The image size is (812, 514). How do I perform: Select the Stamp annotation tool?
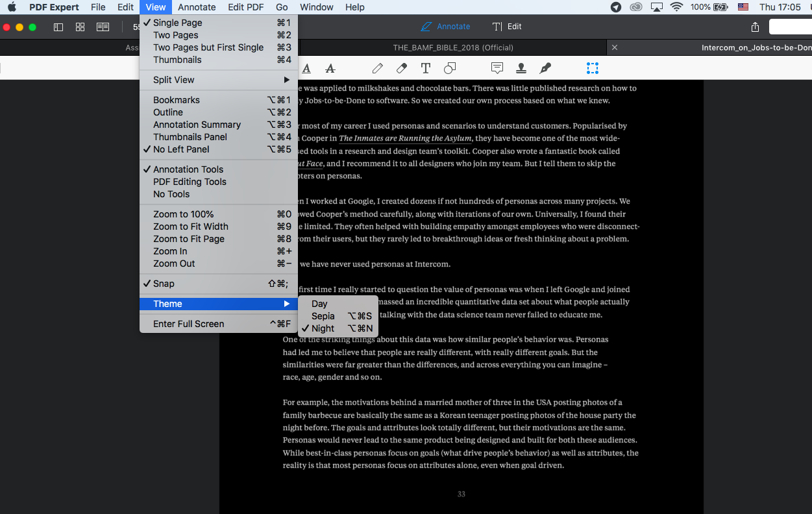[x=521, y=68]
